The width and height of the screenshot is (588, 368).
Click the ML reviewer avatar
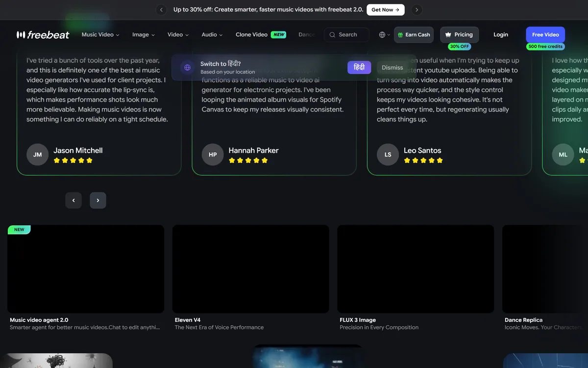click(x=563, y=155)
